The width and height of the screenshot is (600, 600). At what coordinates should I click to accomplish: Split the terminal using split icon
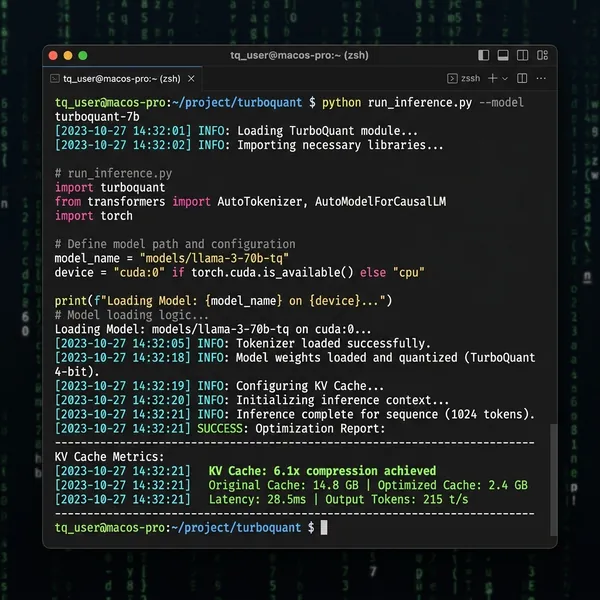522,78
